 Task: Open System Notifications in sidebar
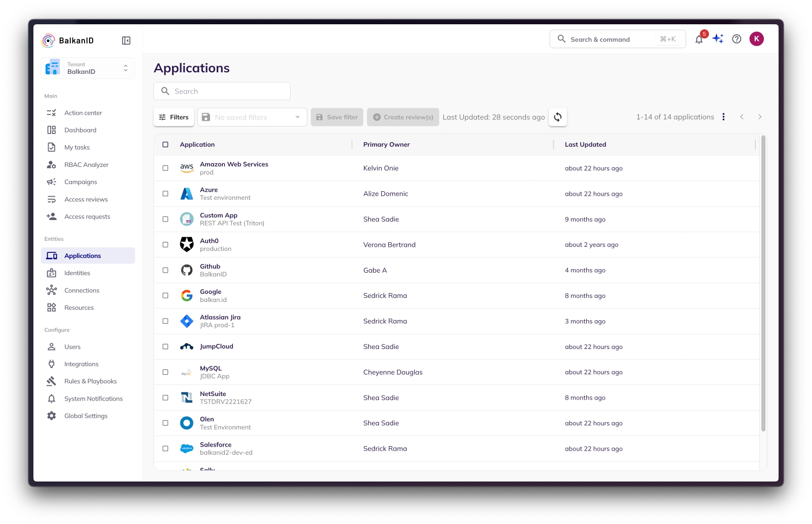click(88, 399)
